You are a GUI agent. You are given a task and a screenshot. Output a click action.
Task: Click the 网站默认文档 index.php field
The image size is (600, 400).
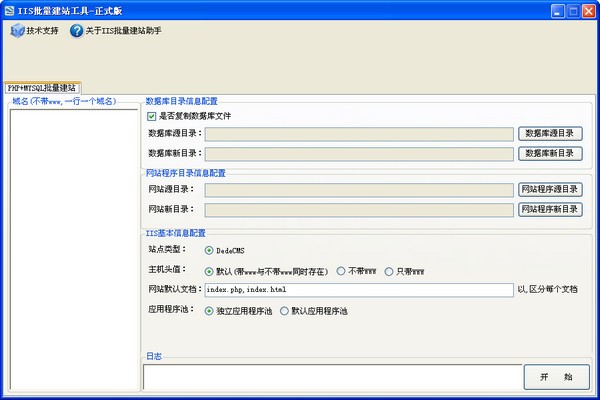359,290
